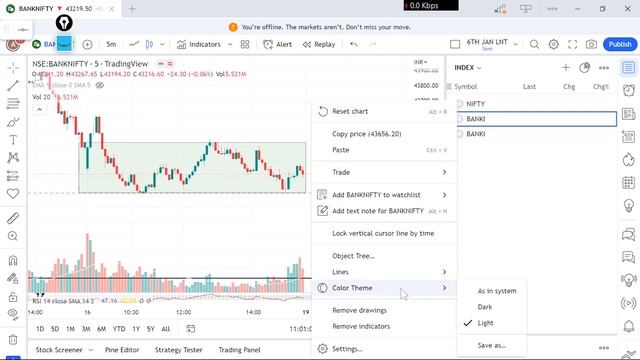
Task: Open the 6TH JAN LNT layout dropdown
Action: (516, 44)
